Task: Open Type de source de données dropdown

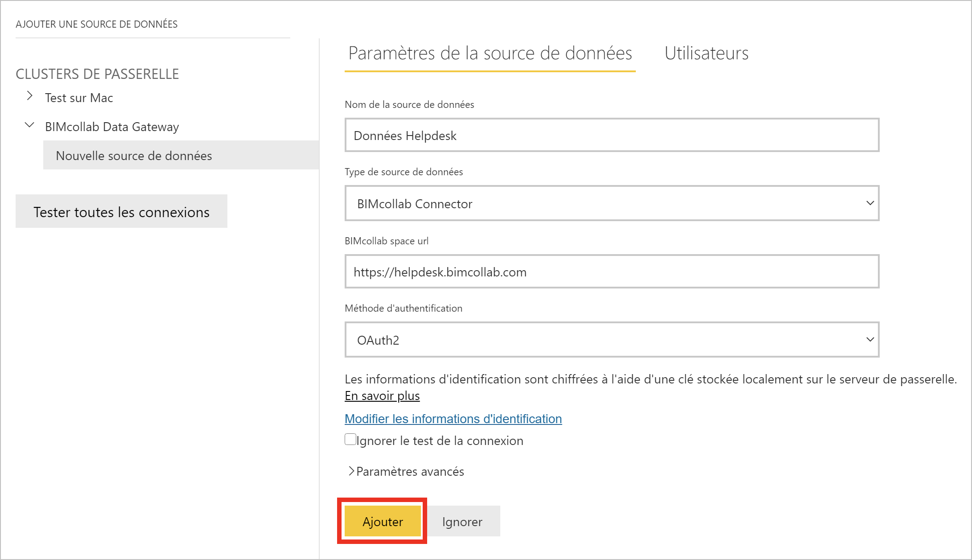Action: tap(612, 203)
